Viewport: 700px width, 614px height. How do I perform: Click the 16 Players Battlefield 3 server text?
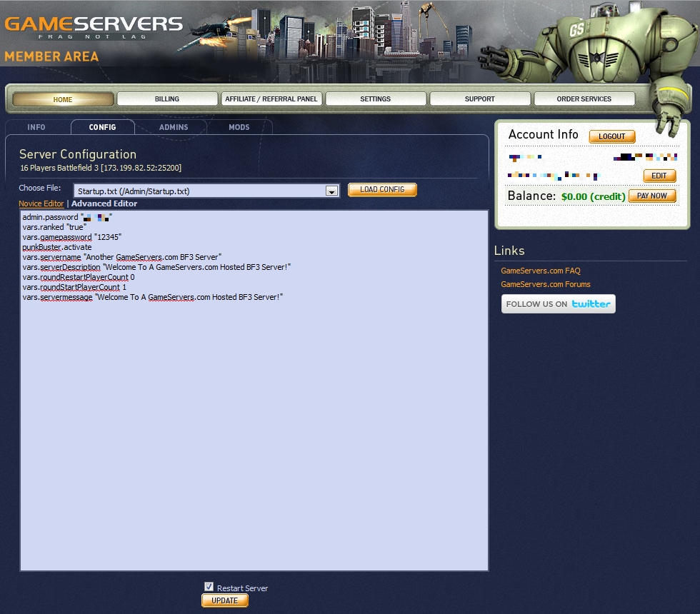[x=101, y=168]
